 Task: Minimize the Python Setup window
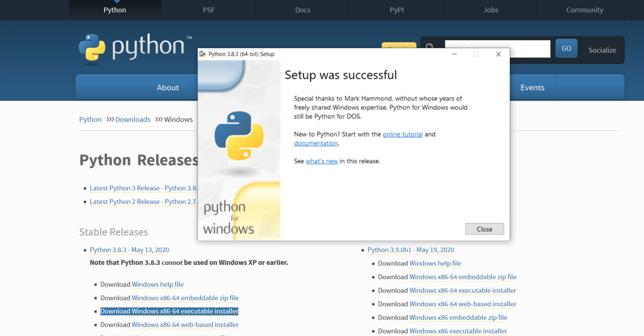pyautogui.click(x=454, y=54)
